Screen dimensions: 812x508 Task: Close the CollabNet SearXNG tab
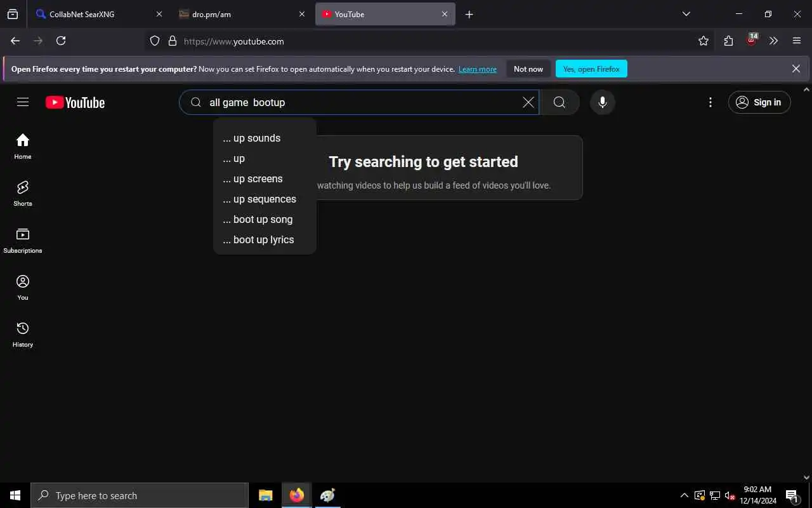coord(159,14)
